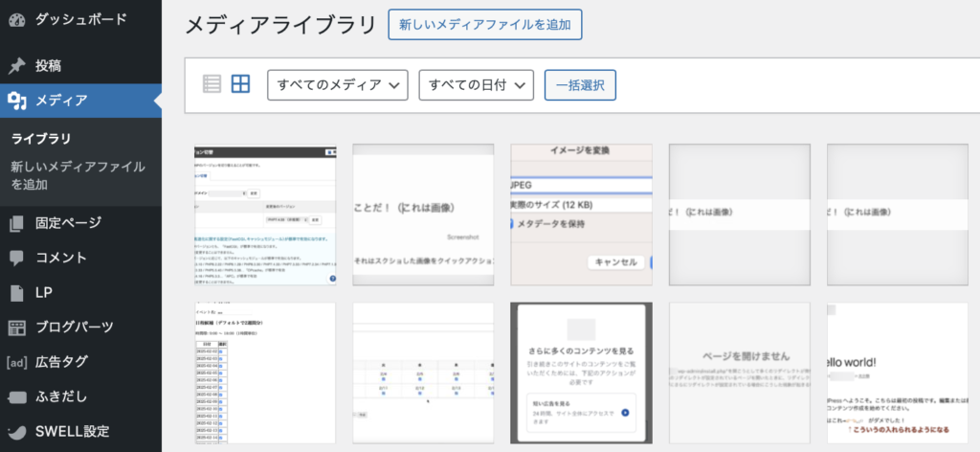The height and width of the screenshot is (452, 980).
Task: Switch to grid view mode
Action: [240, 84]
